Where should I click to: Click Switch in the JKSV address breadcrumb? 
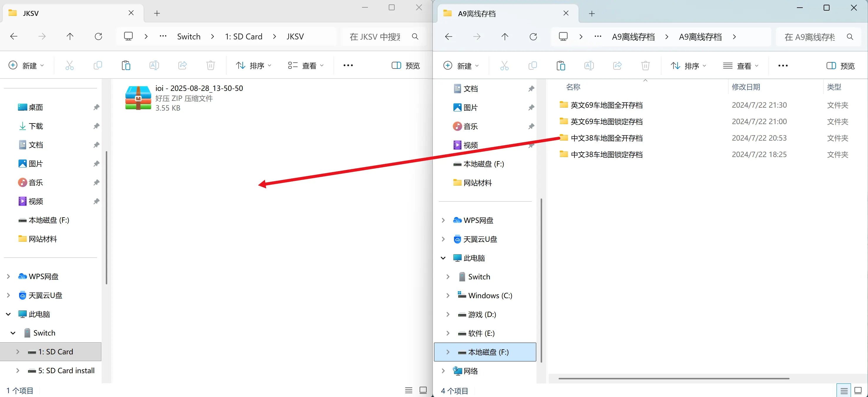tap(189, 36)
